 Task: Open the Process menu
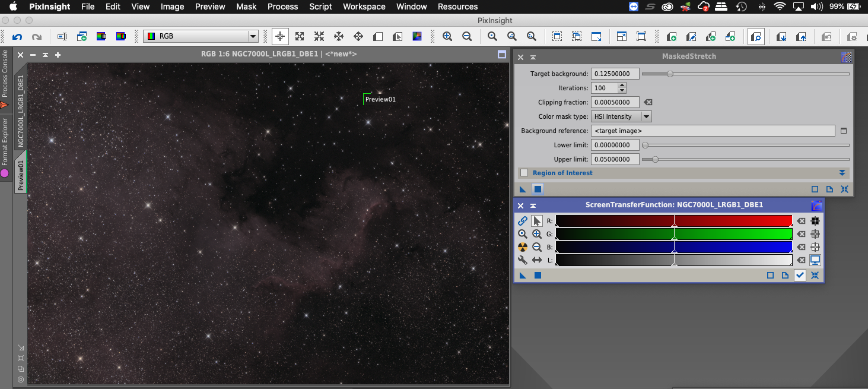[x=282, y=7]
